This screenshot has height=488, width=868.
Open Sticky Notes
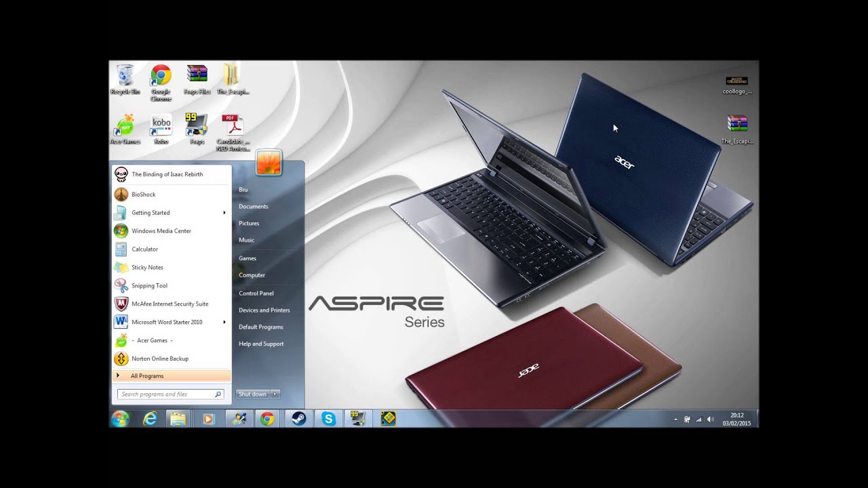coord(172,268)
